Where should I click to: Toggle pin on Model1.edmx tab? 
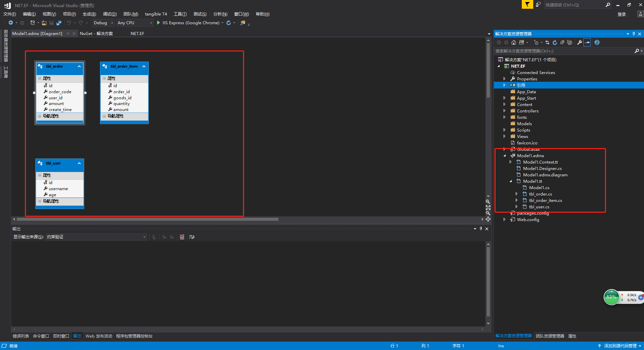pyautogui.click(x=68, y=34)
